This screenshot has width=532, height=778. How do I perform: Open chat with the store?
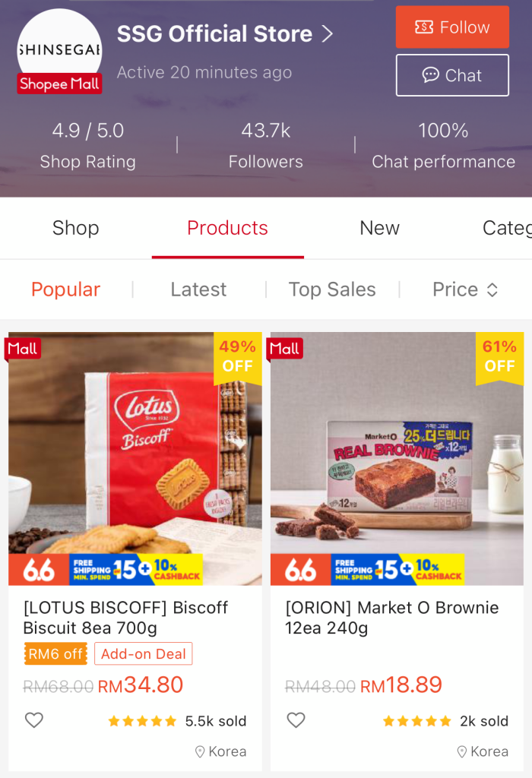[x=452, y=75]
